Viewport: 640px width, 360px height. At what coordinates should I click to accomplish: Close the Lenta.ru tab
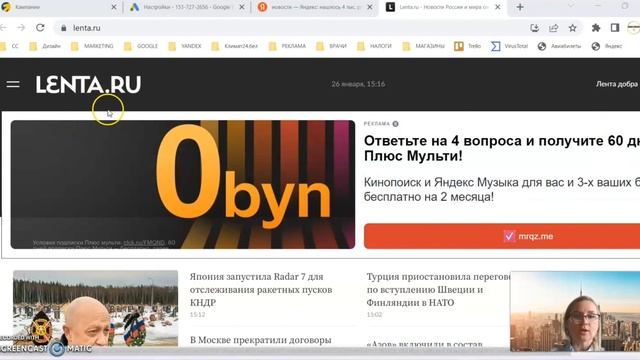(x=498, y=7)
